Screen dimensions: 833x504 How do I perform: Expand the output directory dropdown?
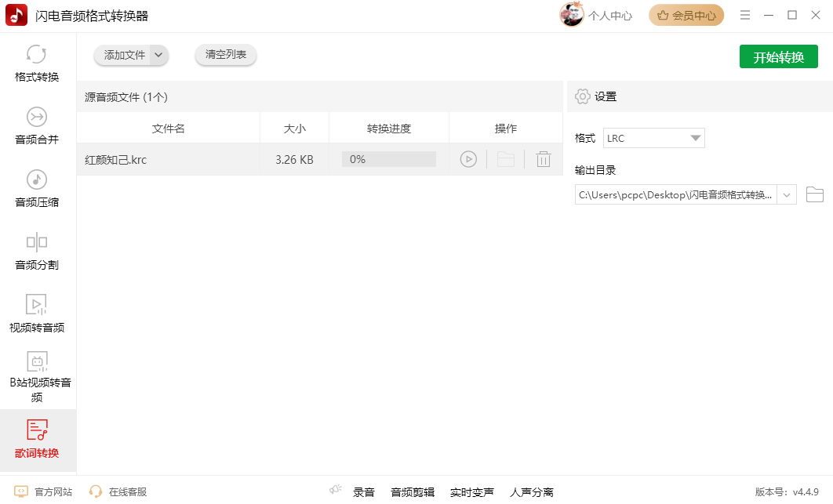coord(786,194)
